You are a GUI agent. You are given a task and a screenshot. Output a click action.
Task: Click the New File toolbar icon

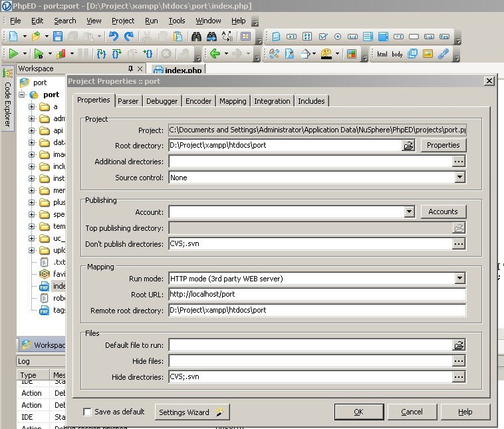pos(13,37)
